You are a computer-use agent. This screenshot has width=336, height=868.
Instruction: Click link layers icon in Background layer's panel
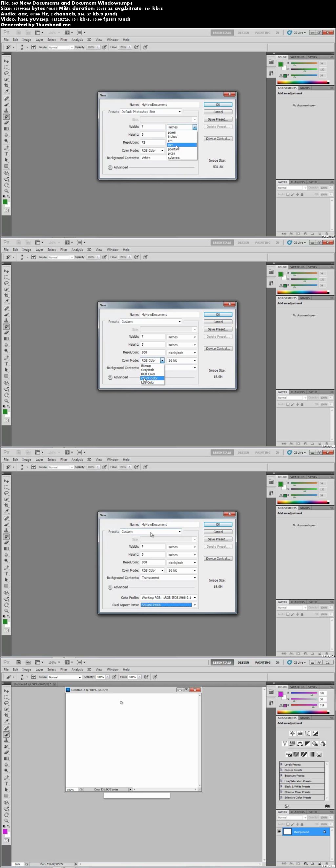[284, 864]
